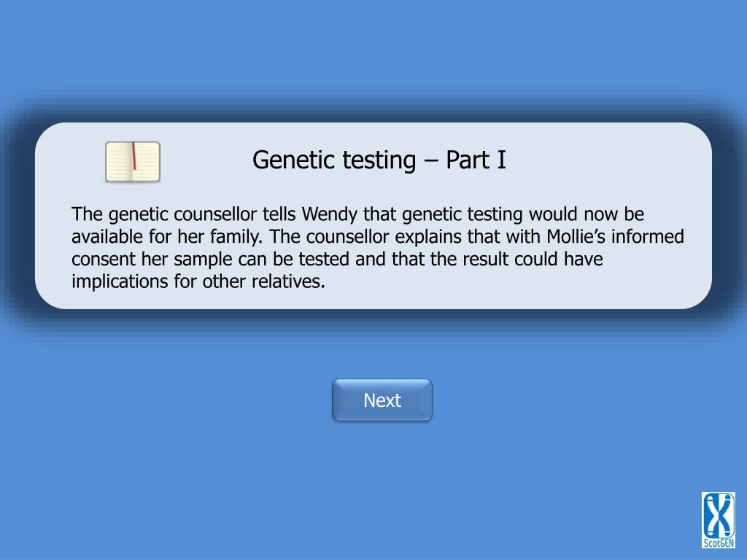Advance with the Next button
Image resolution: width=747 pixels, height=560 pixels.
pos(382,400)
